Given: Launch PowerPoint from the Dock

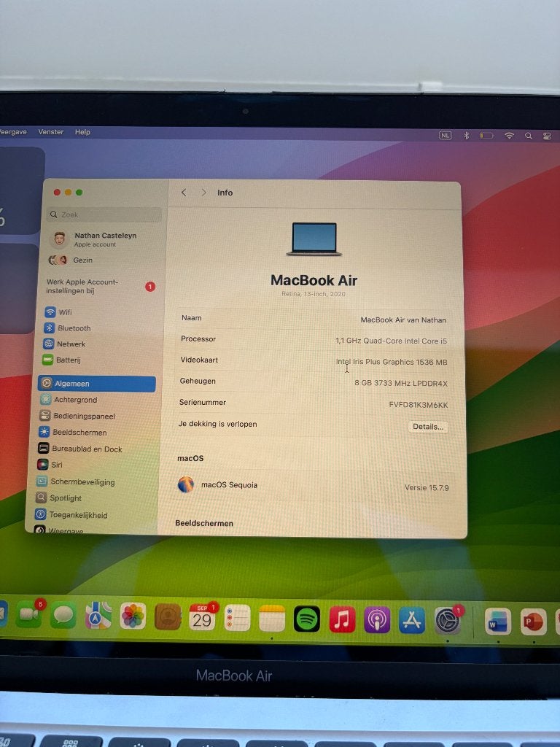Looking at the screenshot, I should (x=533, y=622).
